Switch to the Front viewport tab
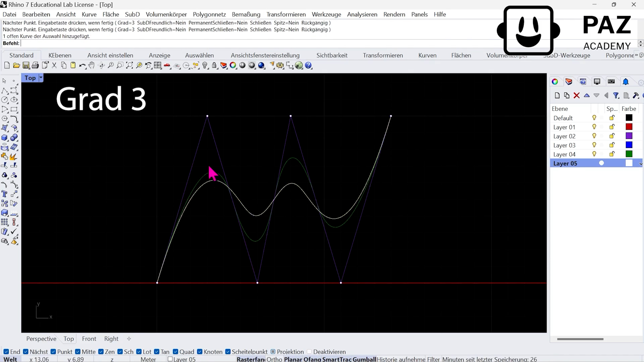Viewport: 644px width, 362px height. pos(89,339)
